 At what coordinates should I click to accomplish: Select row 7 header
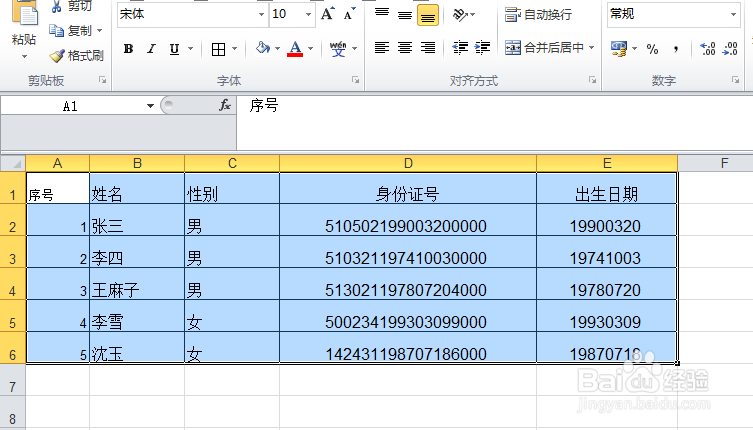(x=12, y=381)
